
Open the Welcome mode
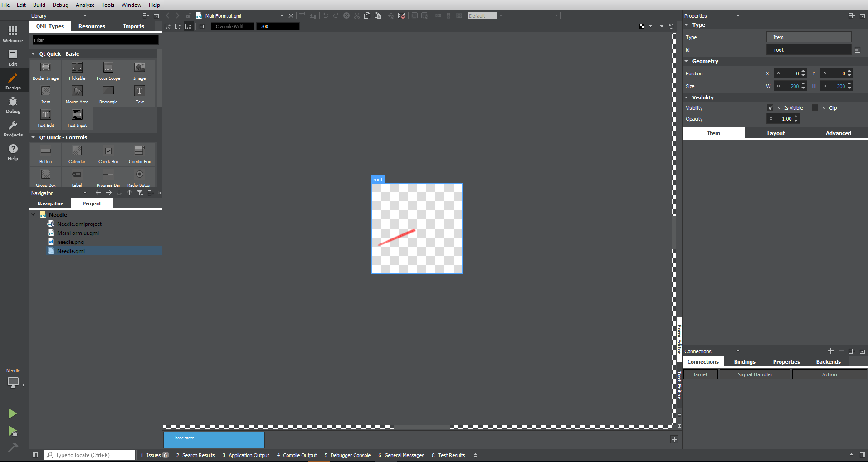tap(13, 34)
